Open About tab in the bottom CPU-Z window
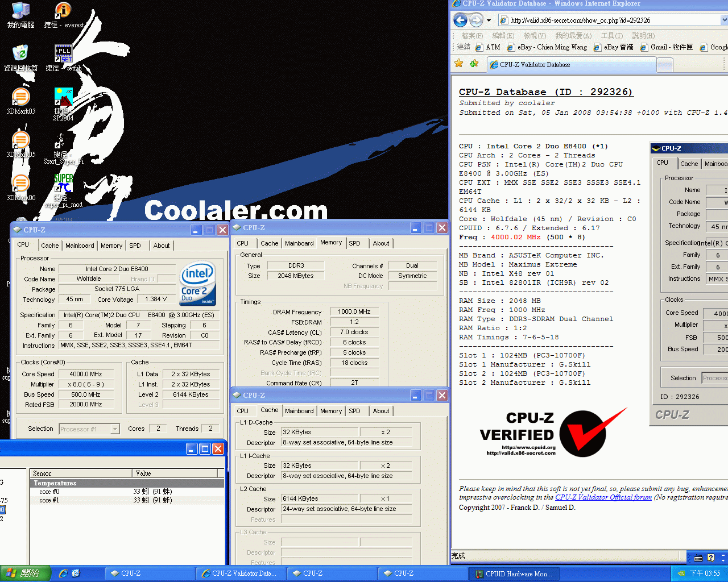The image size is (728, 582). pyautogui.click(x=381, y=411)
